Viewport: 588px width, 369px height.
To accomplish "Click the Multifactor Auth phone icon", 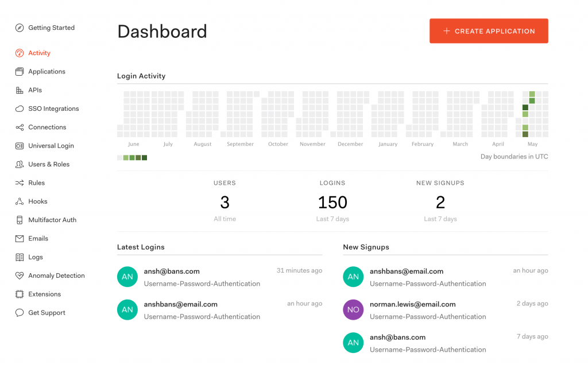I will [20, 220].
